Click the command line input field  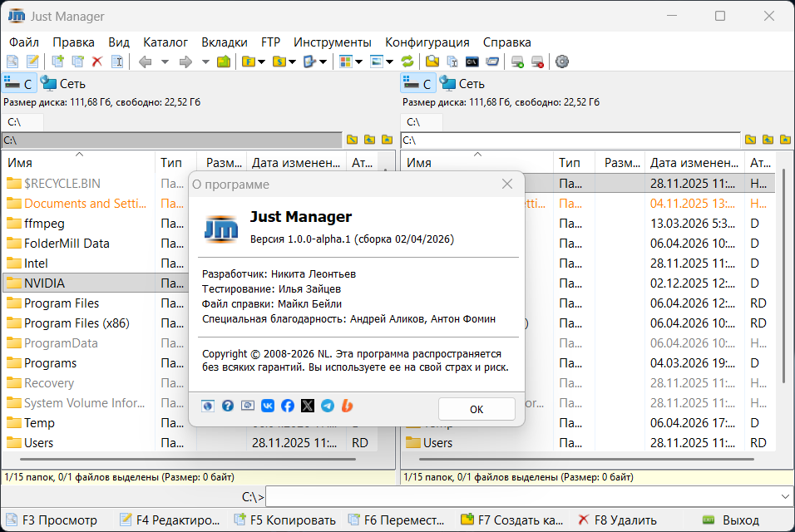(x=522, y=496)
